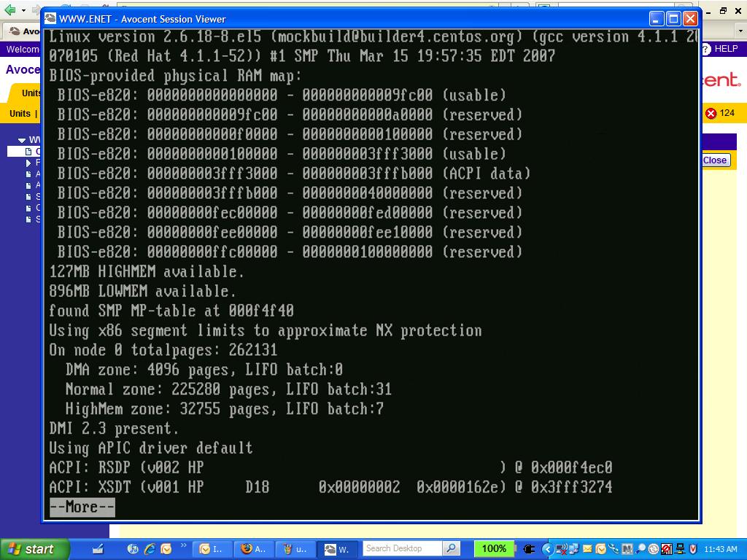Launch Internet Explorer from Quick Launch
The width and height of the screenshot is (747, 560).
pyautogui.click(x=150, y=549)
